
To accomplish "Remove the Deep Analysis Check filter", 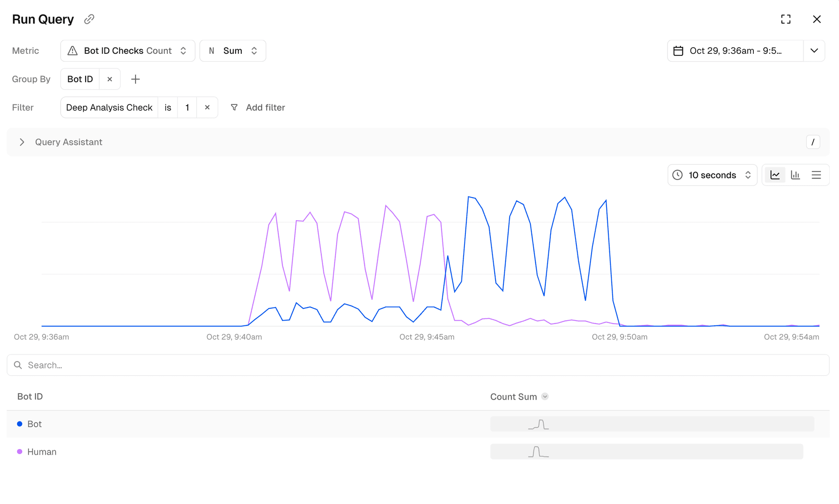I will 207,107.
